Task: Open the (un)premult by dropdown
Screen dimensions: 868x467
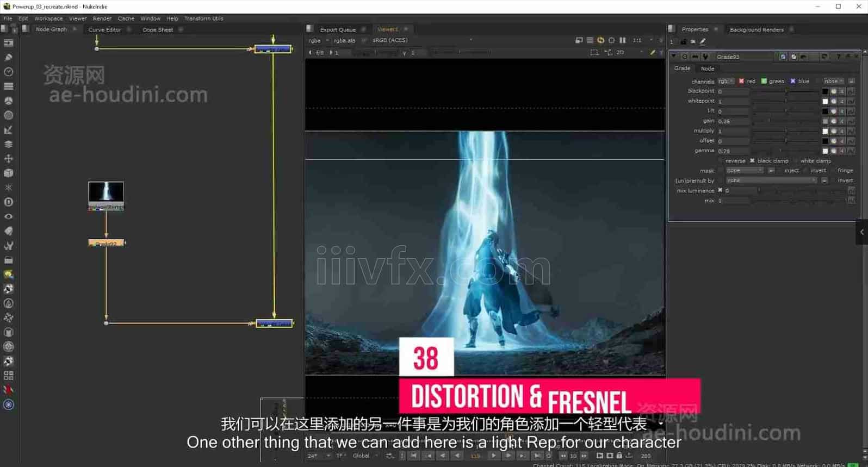Action: (772, 180)
